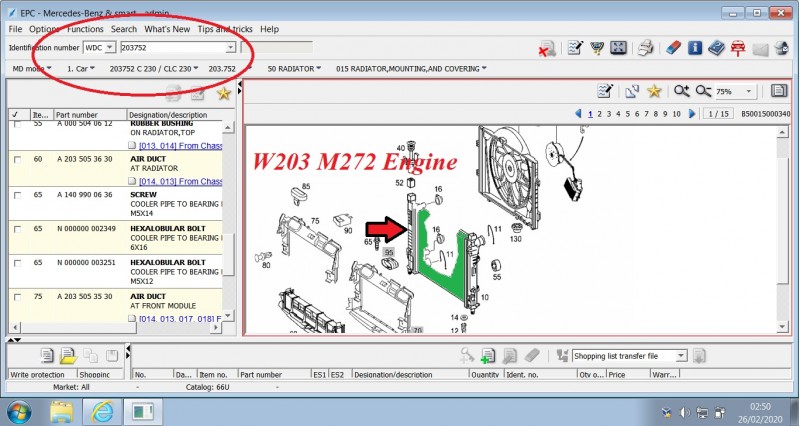Open the 203752 C 230 / CLC 230 dropdown

pos(154,68)
